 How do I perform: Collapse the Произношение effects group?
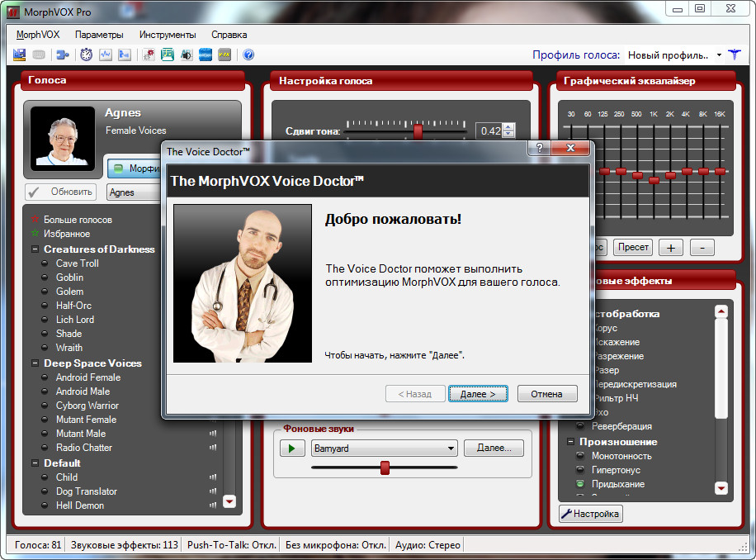pos(570,442)
